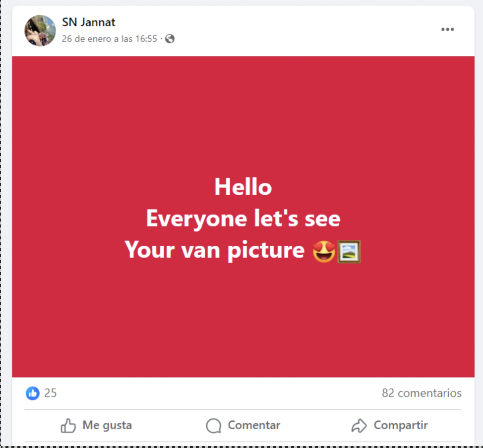Open the 82 comentarios link
The width and height of the screenshot is (483, 448).
(422, 393)
